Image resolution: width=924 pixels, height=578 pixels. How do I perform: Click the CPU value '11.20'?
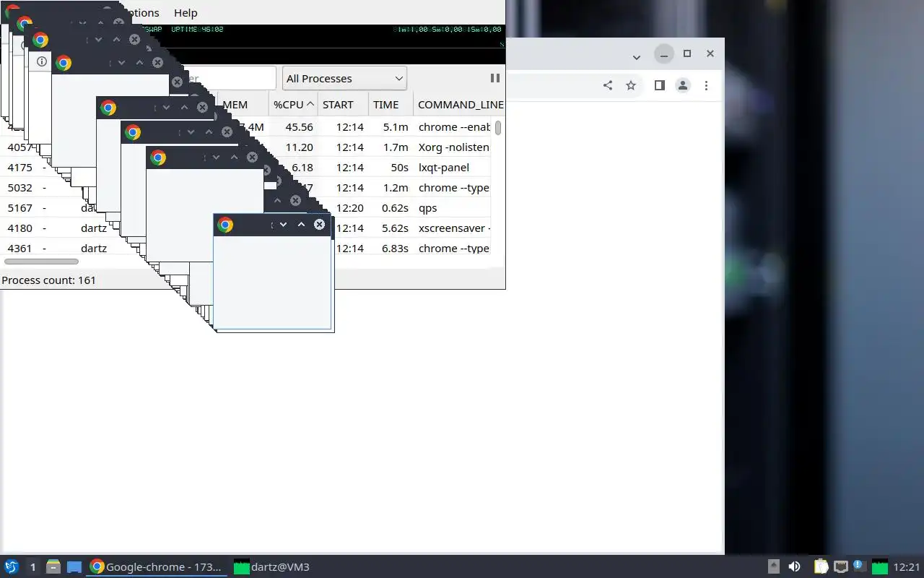[x=299, y=147]
